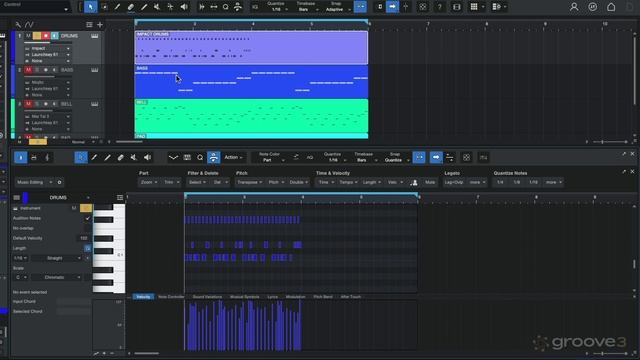Image resolution: width=640 pixels, height=360 pixels.
Task: Open the DRUMS track Impact instrument dropdown
Action: click(x=49, y=49)
